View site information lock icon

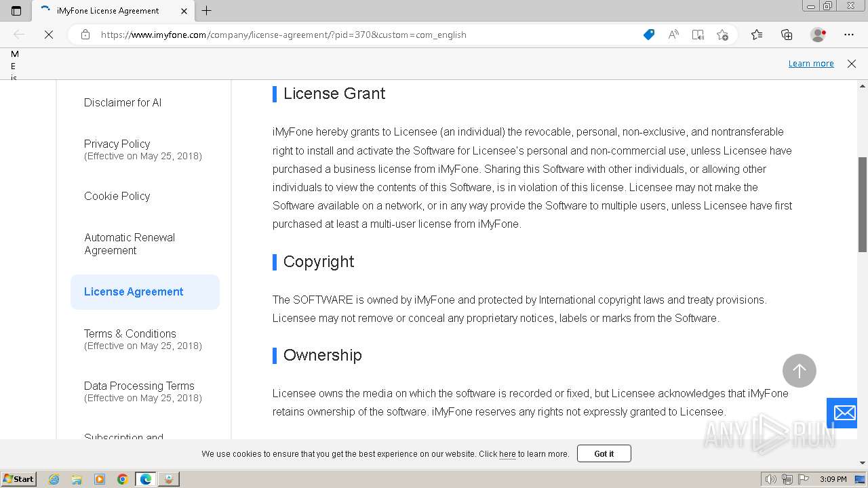85,35
